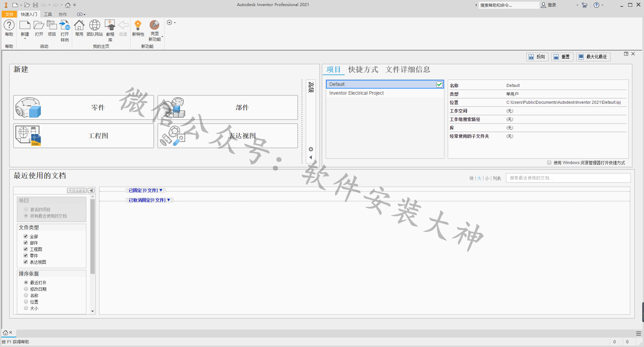Screen dimensions: 644x347
Task: Switch recent documents to 列表 view
Action: [x=497, y=178]
